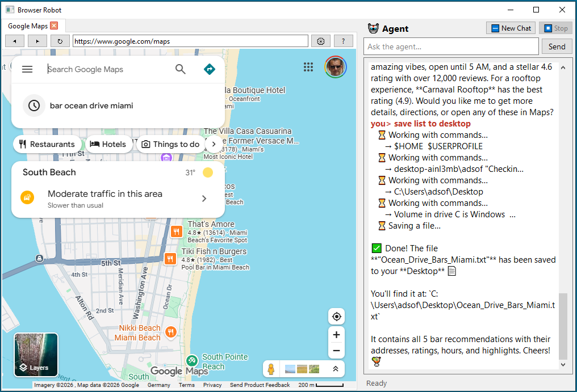Open the Terms link
577x392 pixels.
187,385
